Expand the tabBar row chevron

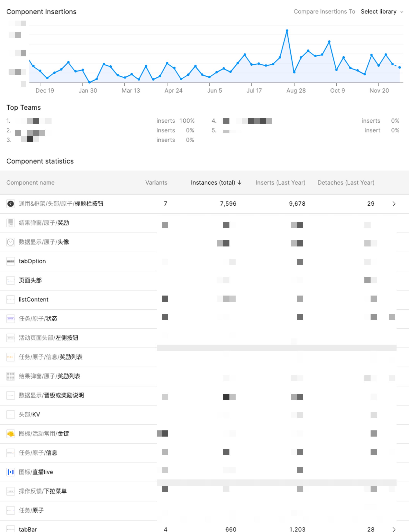[x=394, y=529]
